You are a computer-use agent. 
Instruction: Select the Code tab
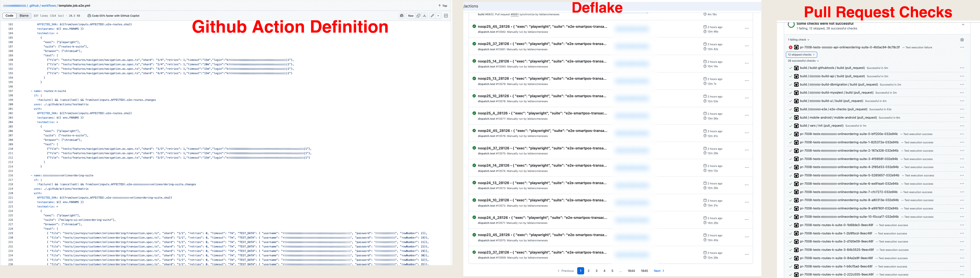click(9, 16)
